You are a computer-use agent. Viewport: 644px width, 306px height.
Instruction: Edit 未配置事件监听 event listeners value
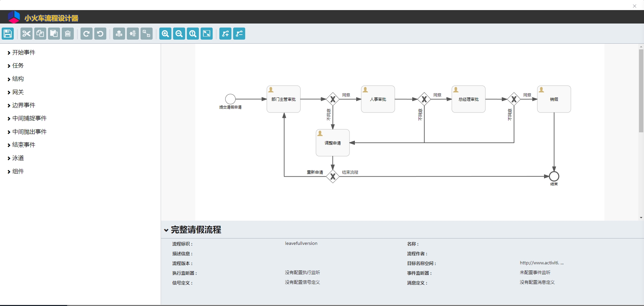click(x=535, y=273)
